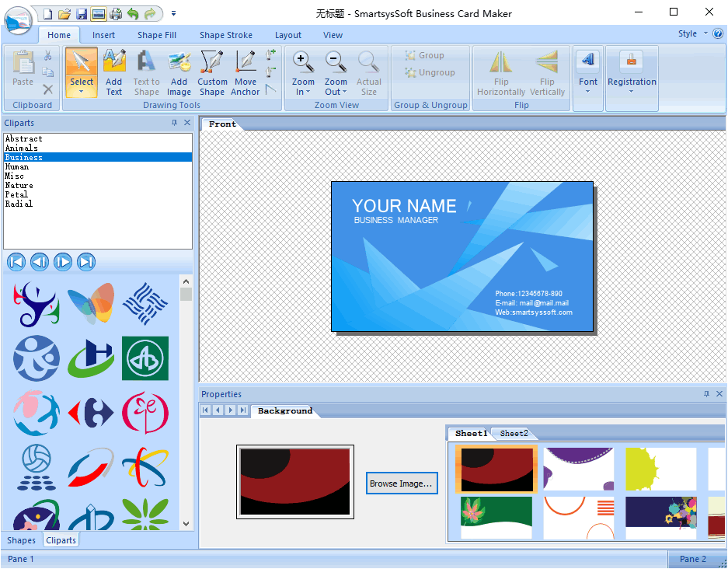Open the Sheet2 backgrounds tab
728x569 pixels.
(514, 434)
